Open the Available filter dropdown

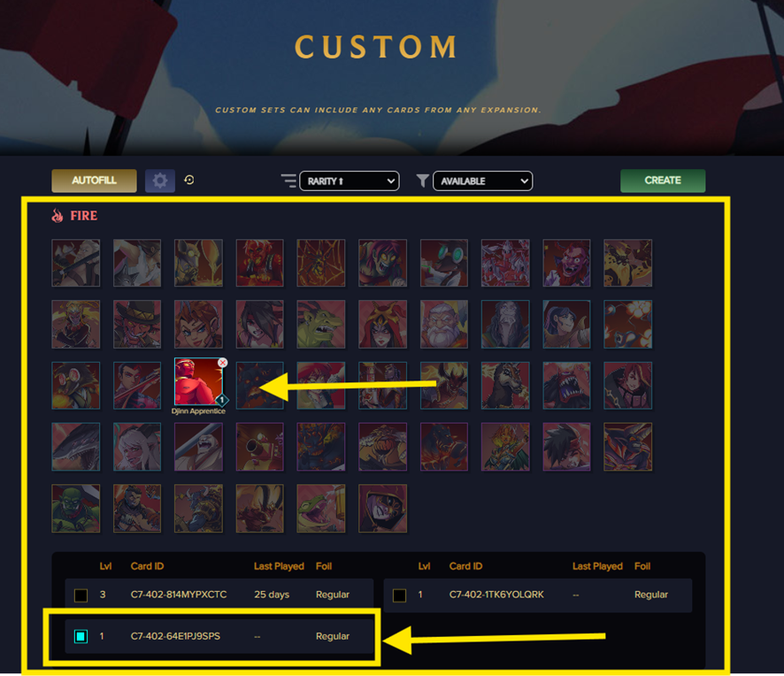tap(482, 181)
